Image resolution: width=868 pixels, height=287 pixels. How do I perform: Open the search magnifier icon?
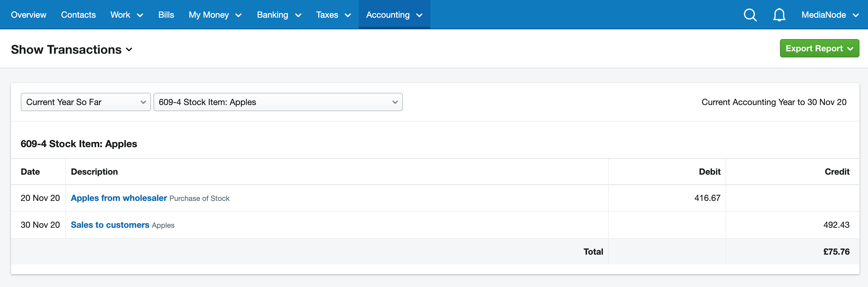click(750, 15)
